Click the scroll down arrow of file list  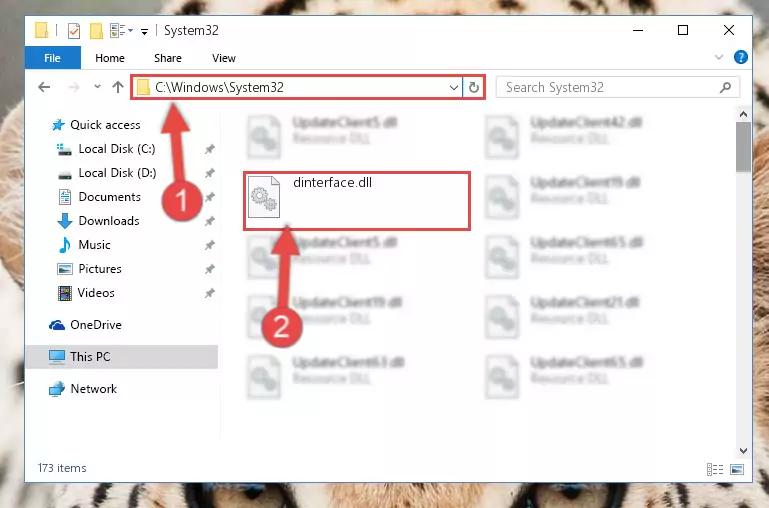743,451
